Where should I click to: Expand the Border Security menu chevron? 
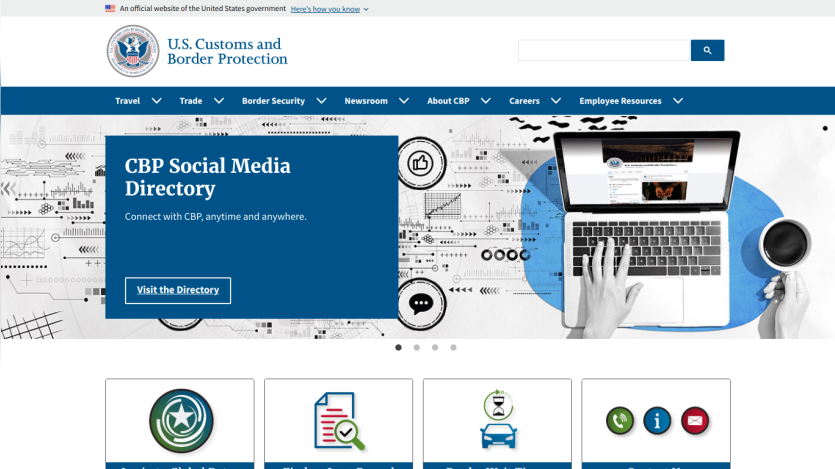[322, 101]
